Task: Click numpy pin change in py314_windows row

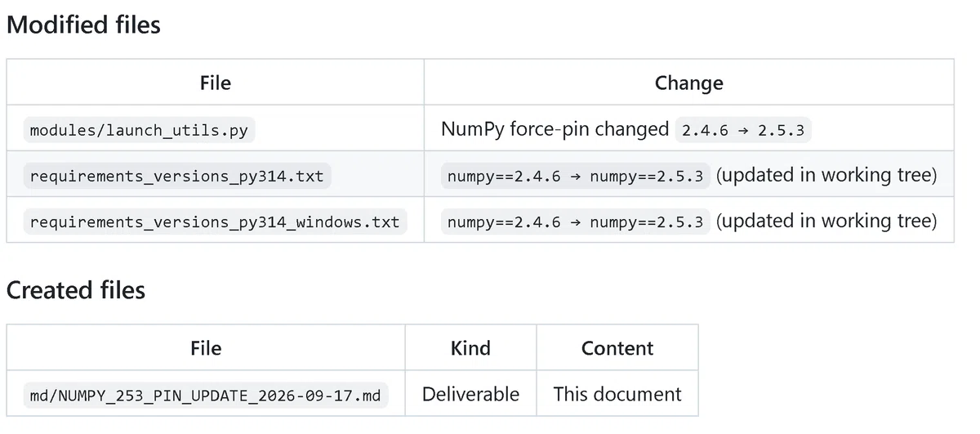Action: (x=575, y=221)
